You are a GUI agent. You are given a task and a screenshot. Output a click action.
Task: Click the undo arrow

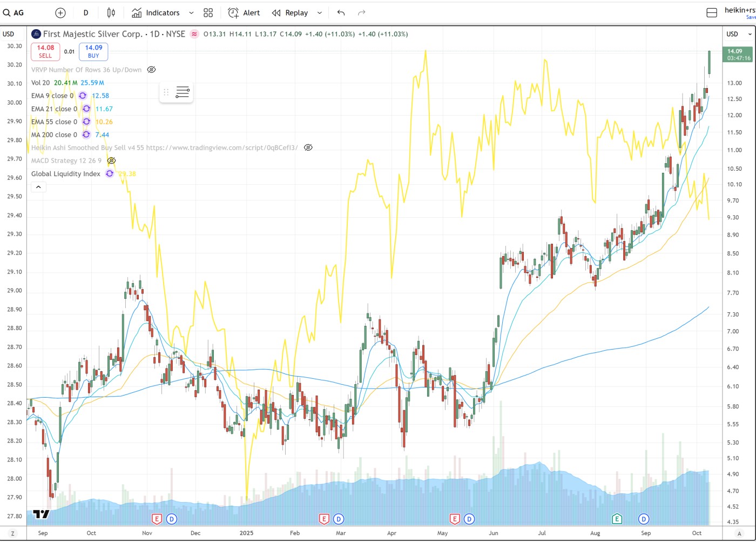coord(341,13)
